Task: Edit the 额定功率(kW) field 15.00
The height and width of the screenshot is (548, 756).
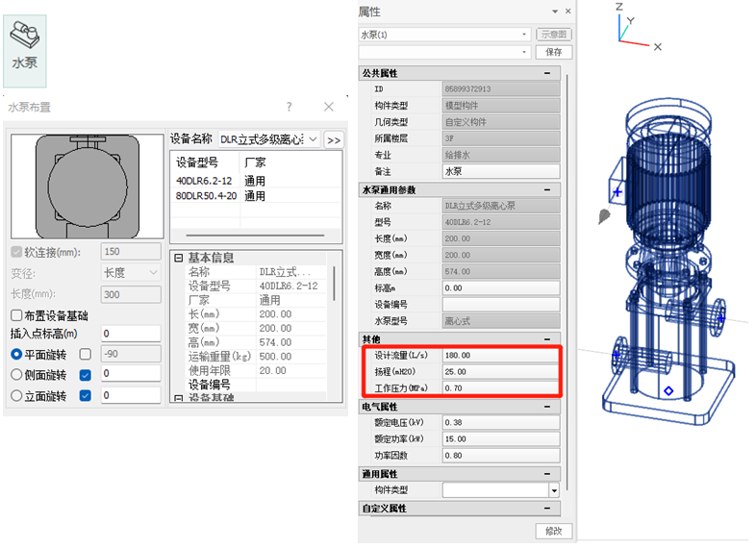Action: (x=501, y=439)
